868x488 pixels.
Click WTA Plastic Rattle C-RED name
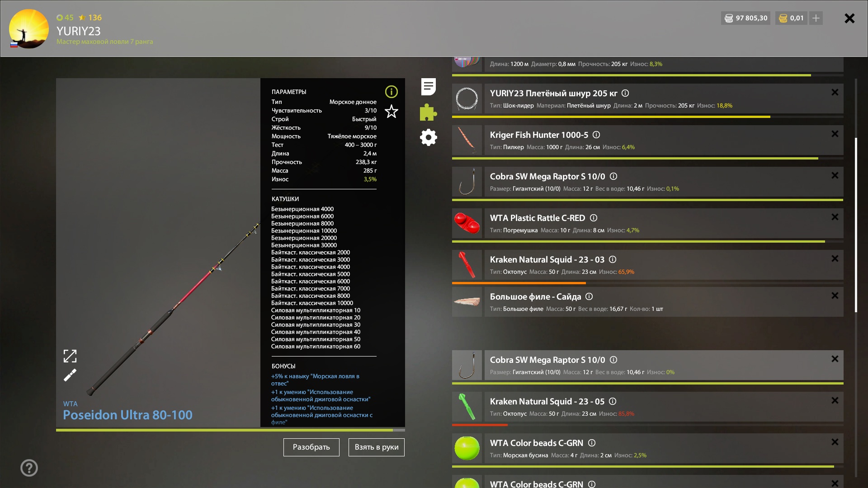pyautogui.click(x=538, y=218)
